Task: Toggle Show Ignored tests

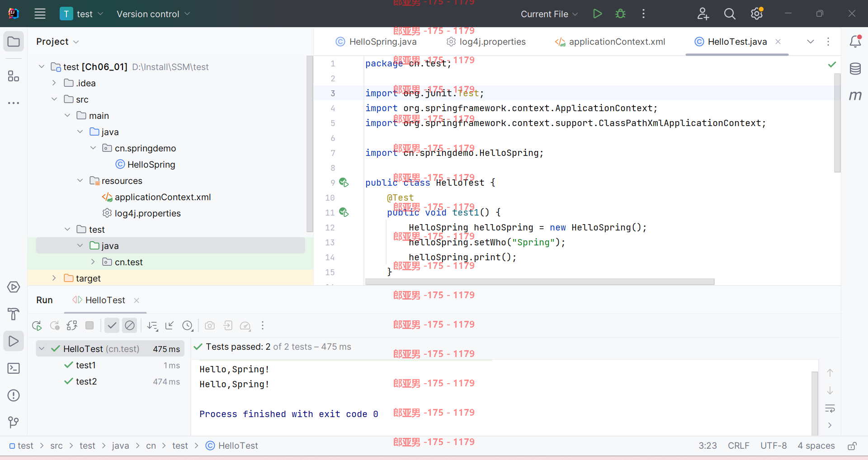Action: [130, 325]
